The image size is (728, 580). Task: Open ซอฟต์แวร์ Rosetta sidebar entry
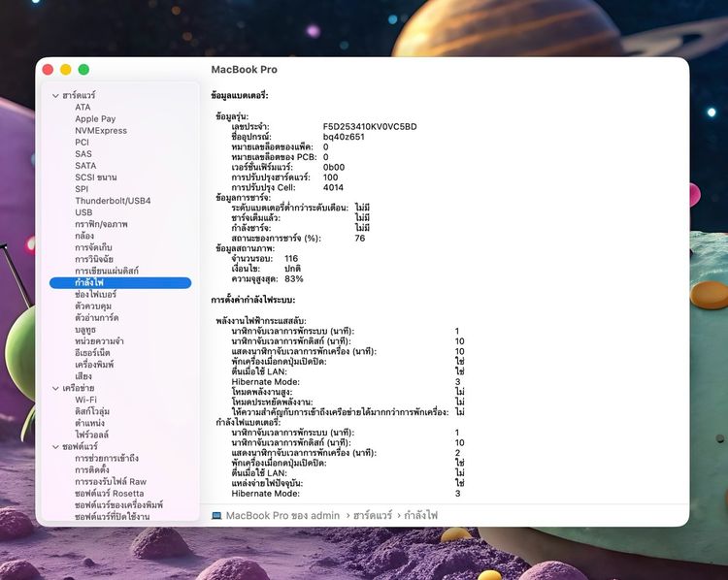pos(109,494)
